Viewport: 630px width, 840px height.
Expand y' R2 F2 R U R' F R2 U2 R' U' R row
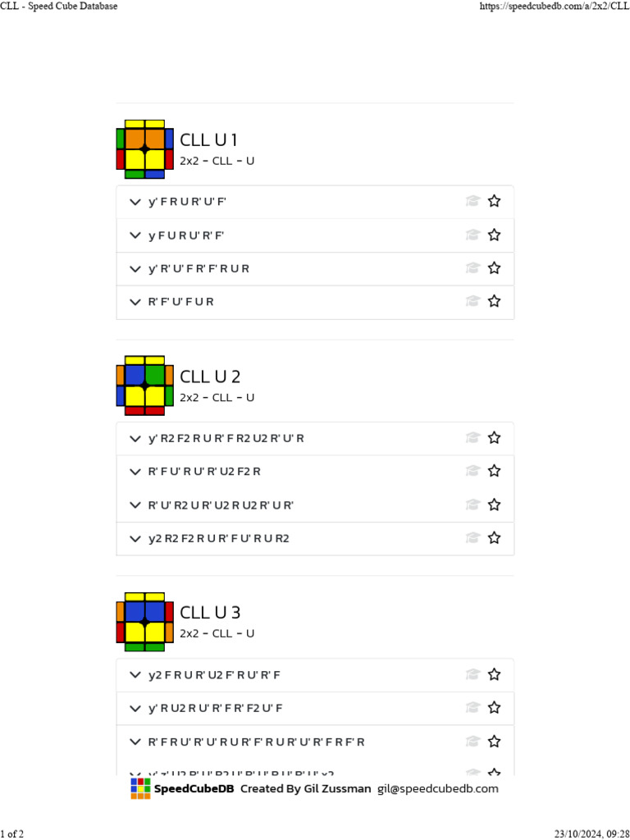click(x=135, y=438)
